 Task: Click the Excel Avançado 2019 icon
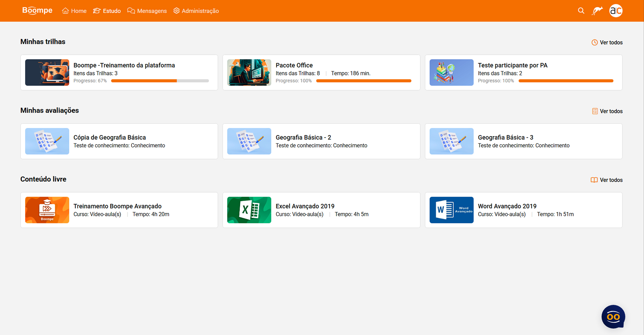coord(249,210)
